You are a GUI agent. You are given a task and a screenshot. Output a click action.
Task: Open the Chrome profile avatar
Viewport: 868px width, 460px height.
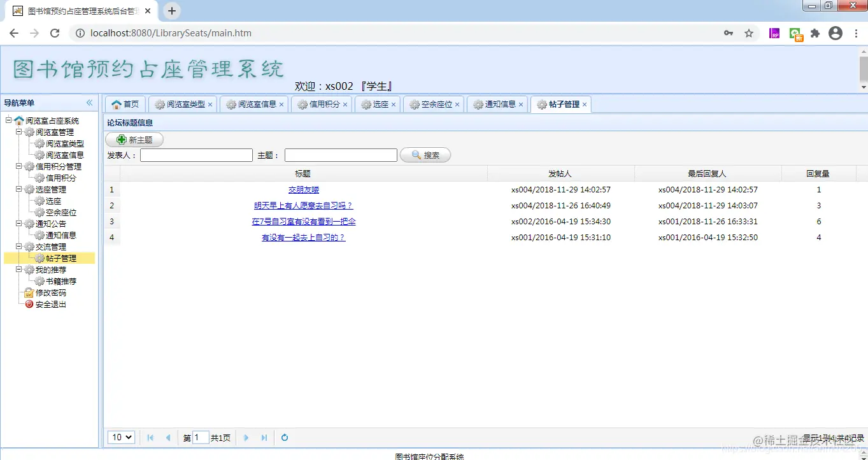[x=836, y=33]
